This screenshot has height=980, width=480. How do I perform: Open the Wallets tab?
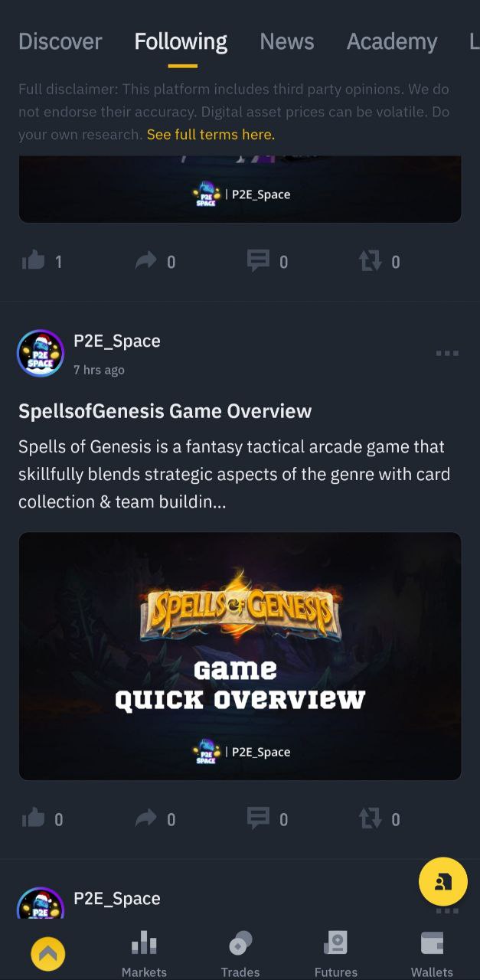432,954
